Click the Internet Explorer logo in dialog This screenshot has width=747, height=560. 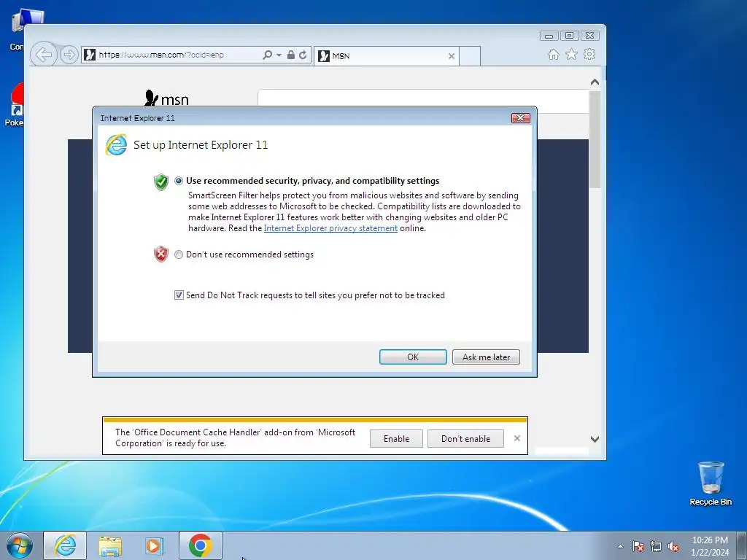pyautogui.click(x=116, y=145)
